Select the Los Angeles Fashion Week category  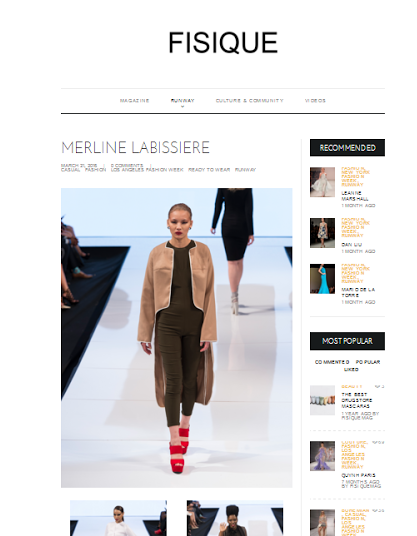point(147,170)
